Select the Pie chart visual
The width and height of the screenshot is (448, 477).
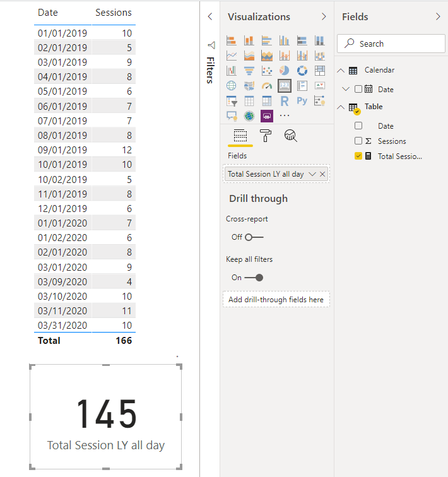[285, 71]
